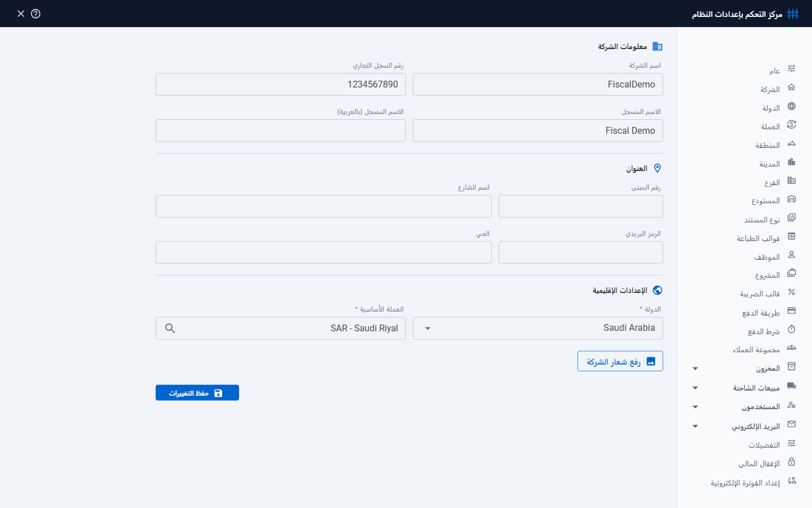The height and width of the screenshot is (508, 812).
Task: Open إعداد الفوترة الإلكترونية menu item
Action: click(x=744, y=483)
